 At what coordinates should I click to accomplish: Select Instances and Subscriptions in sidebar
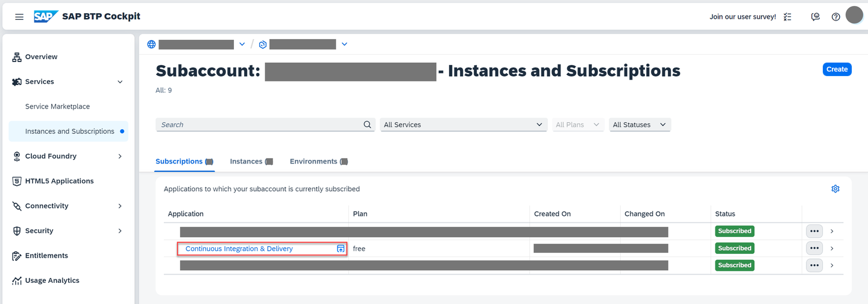(x=68, y=131)
